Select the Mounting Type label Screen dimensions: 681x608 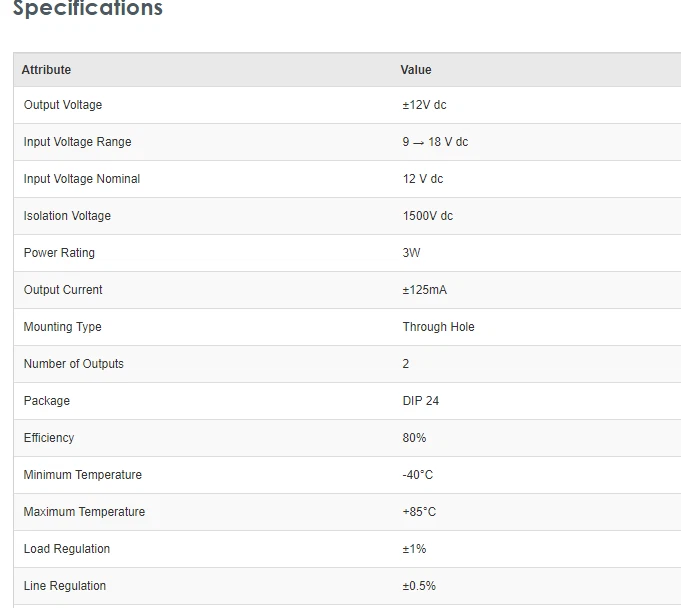[63, 327]
